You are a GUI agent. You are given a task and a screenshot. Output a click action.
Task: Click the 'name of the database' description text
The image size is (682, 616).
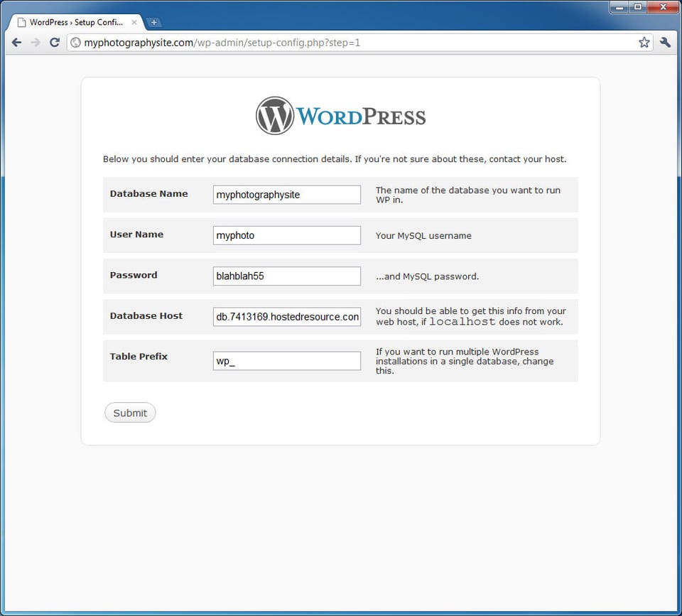click(x=468, y=195)
